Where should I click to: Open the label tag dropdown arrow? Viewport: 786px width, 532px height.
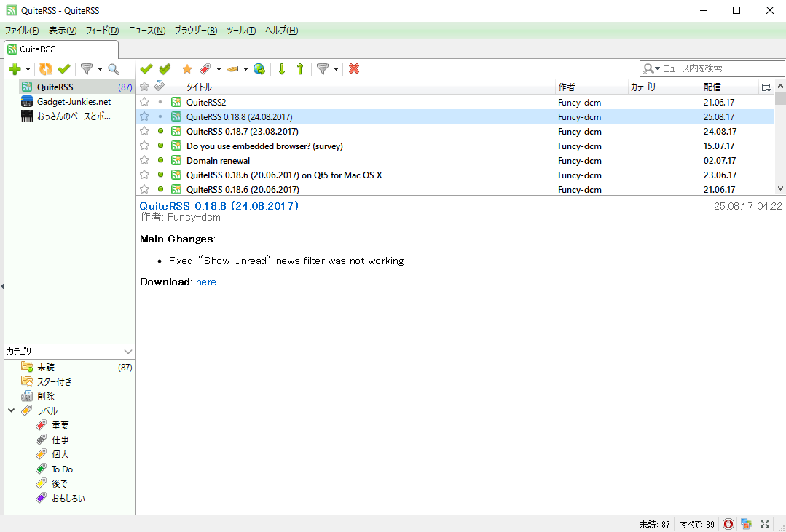click(219, 69)
